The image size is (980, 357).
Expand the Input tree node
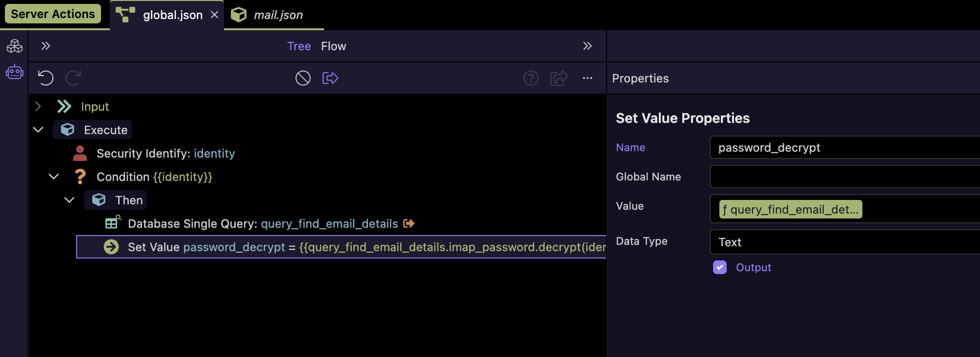(x=38, y=106)
